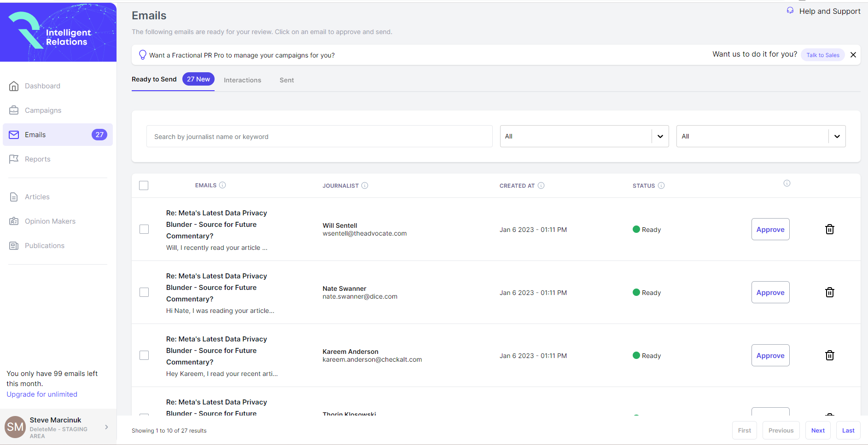
Task: Open the first All filter dropdown
Action: point(584,136)
